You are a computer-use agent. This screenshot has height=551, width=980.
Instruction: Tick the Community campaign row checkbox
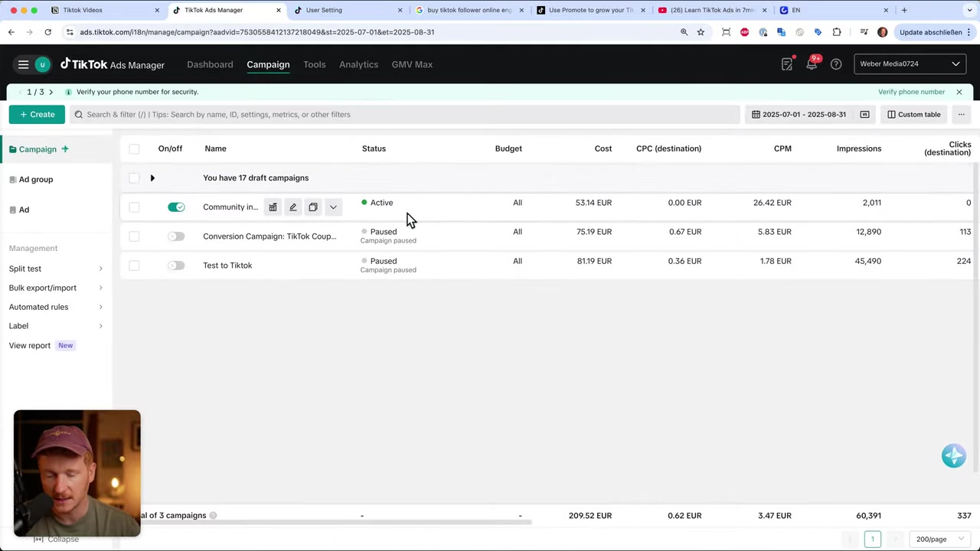tap(134, 207)
